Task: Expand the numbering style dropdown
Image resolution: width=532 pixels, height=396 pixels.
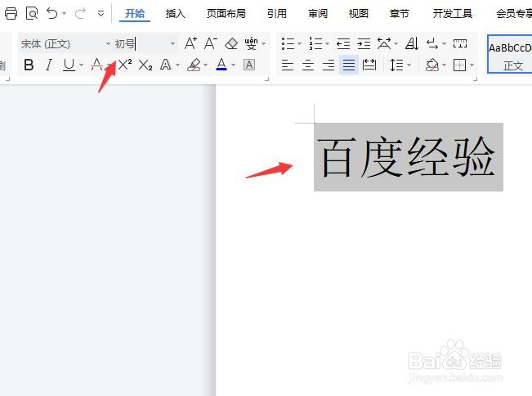Action: click(328, 44)
